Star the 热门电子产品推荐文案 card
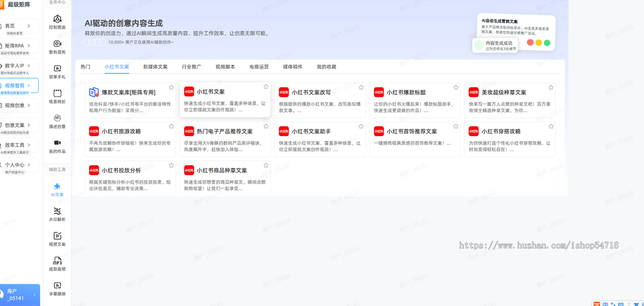The width and height of the screenshot is (644, 306). pos(266,126)
